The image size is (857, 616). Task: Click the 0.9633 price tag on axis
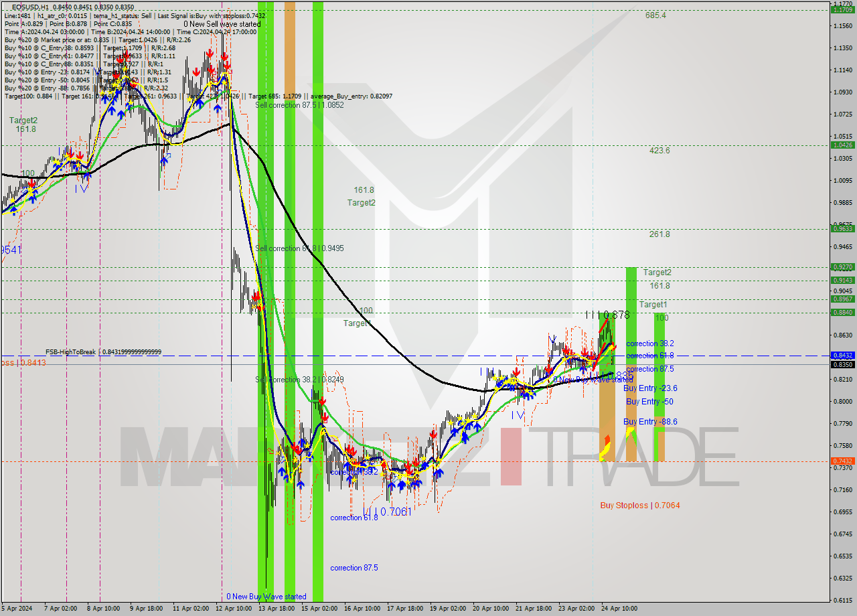click(x=842, y=228)
